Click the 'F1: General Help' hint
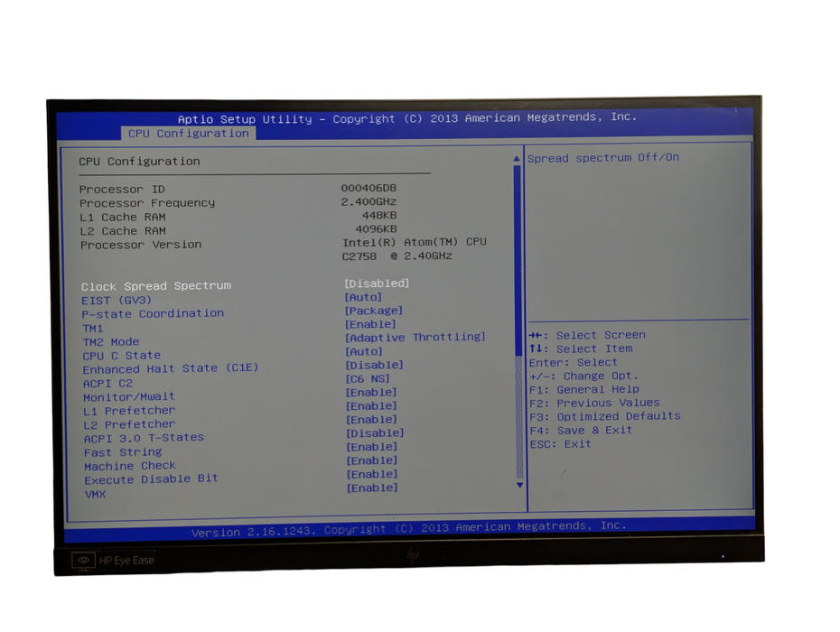 pos(584,389)
